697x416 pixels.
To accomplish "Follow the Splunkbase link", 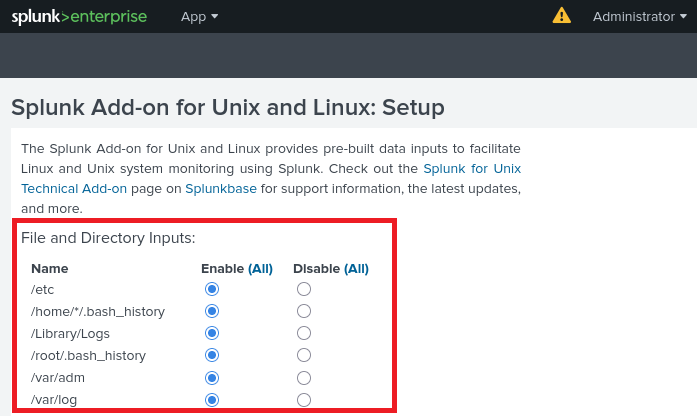I will pos(221,188).
